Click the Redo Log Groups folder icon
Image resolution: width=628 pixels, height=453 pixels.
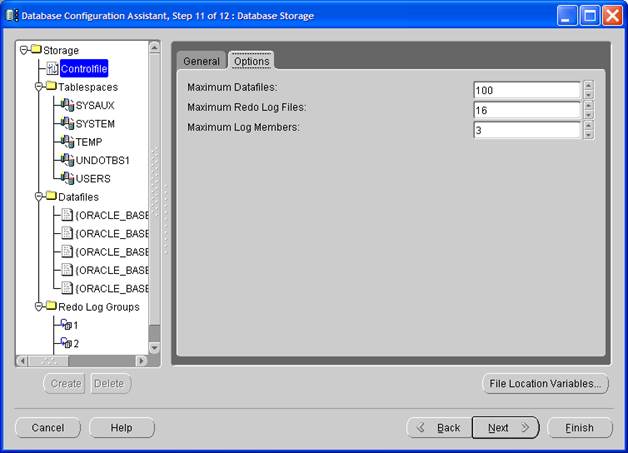click(52, 306)
